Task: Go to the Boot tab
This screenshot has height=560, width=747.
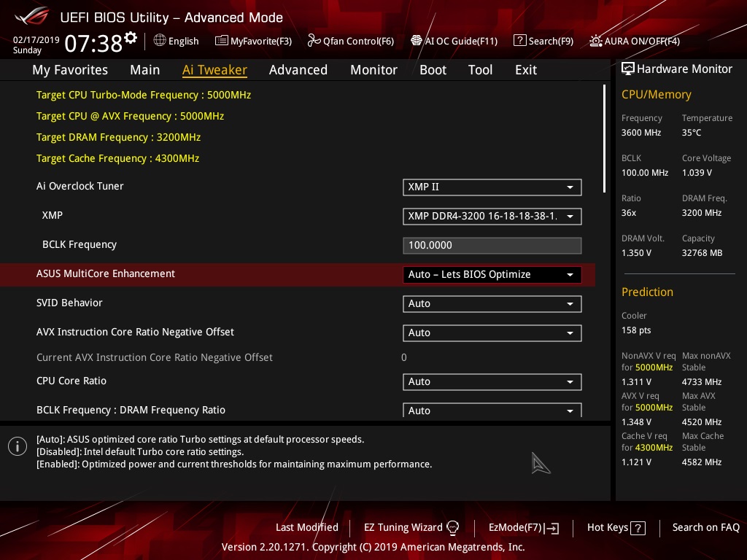Action: click(433, 70)
